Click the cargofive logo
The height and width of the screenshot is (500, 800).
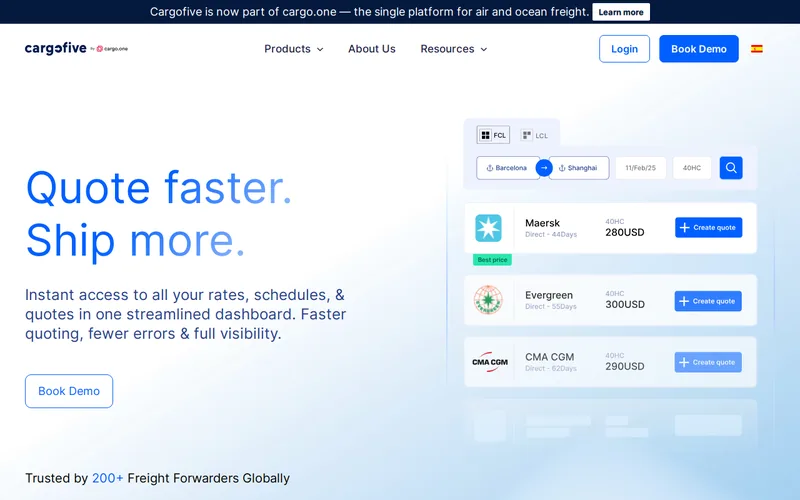(x=56, y=48)
